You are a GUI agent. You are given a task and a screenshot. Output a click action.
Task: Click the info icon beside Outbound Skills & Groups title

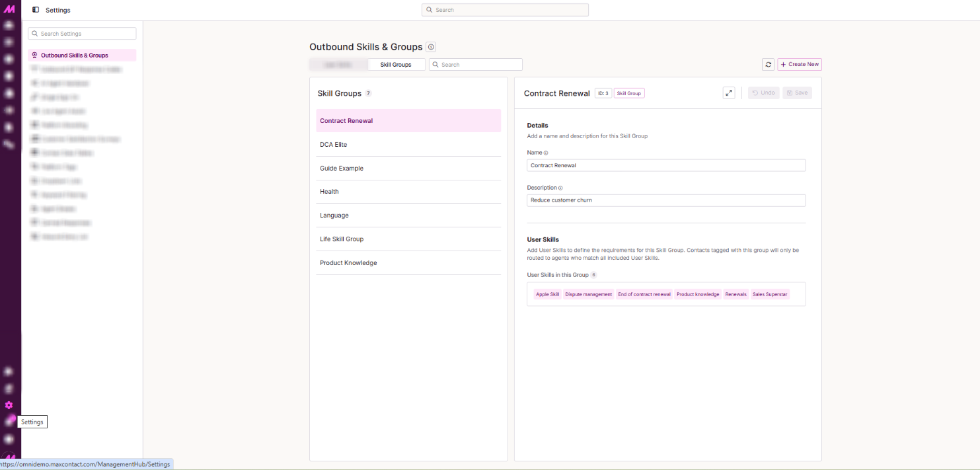(x=431, y=47)
